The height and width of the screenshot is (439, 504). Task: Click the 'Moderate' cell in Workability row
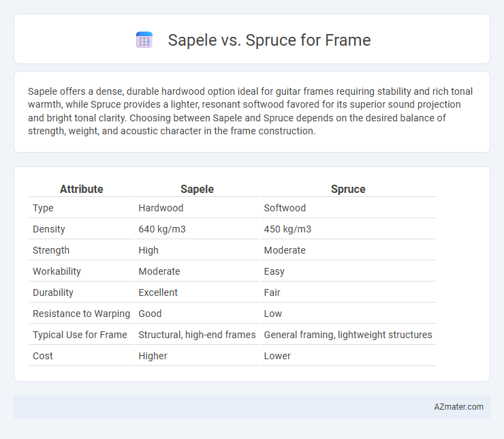[x=159, y=271]
